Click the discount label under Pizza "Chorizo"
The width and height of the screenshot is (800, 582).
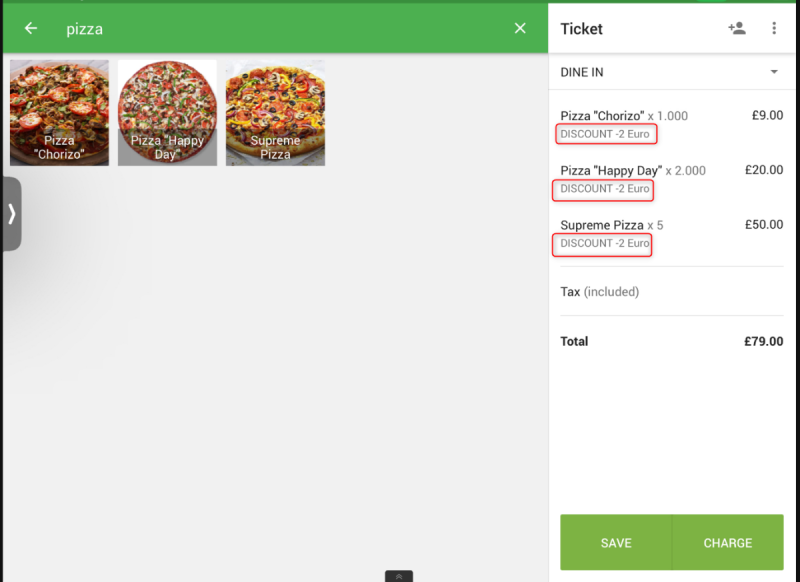[x=605, y=134]
